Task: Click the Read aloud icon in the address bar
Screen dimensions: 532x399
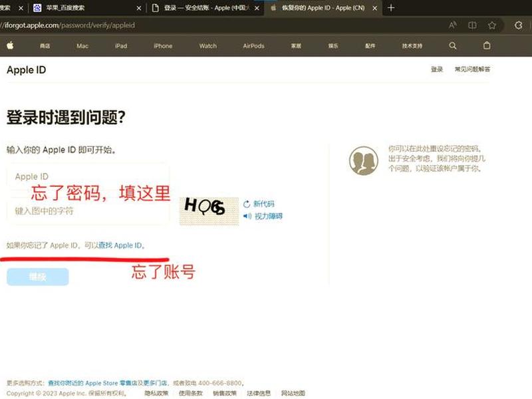Action: (x=453, y=25)
